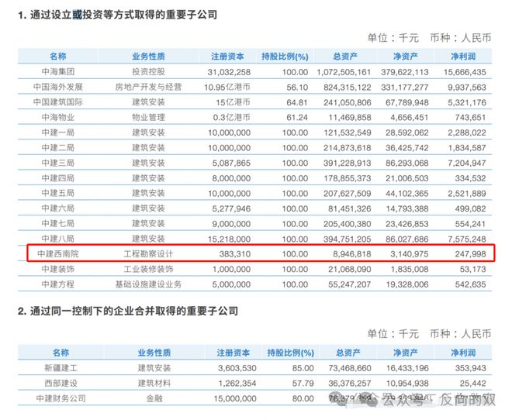
Task: Click the business type 工业装修装饰
Action: 149,269
